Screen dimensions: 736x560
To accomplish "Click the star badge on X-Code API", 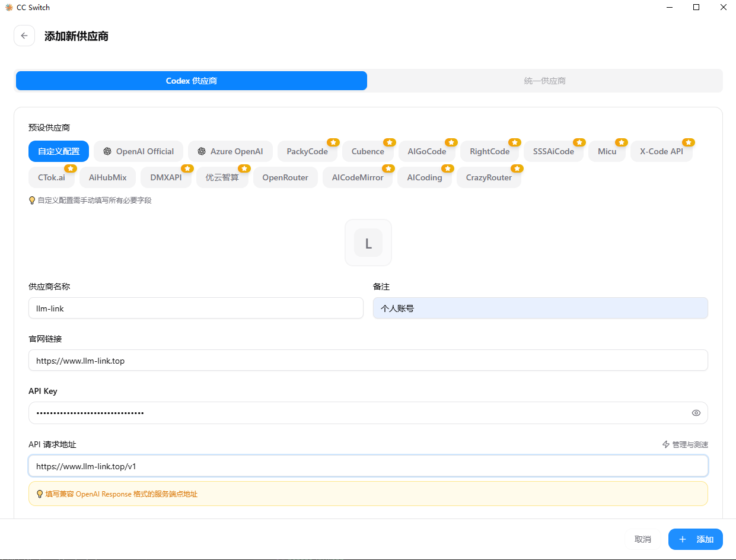I will point(689,142).
